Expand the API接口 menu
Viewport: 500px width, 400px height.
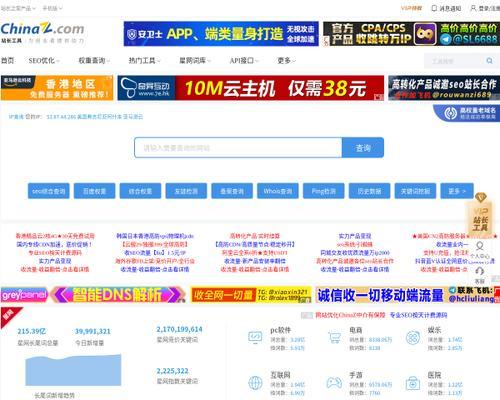pyautogui.click(x=244, y=61)
